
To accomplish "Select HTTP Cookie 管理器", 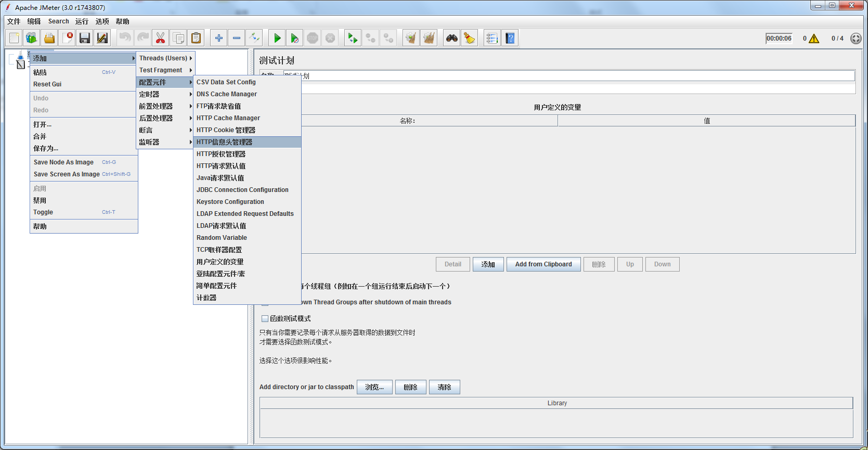I will pyautogui.click(x=247, y=130).
